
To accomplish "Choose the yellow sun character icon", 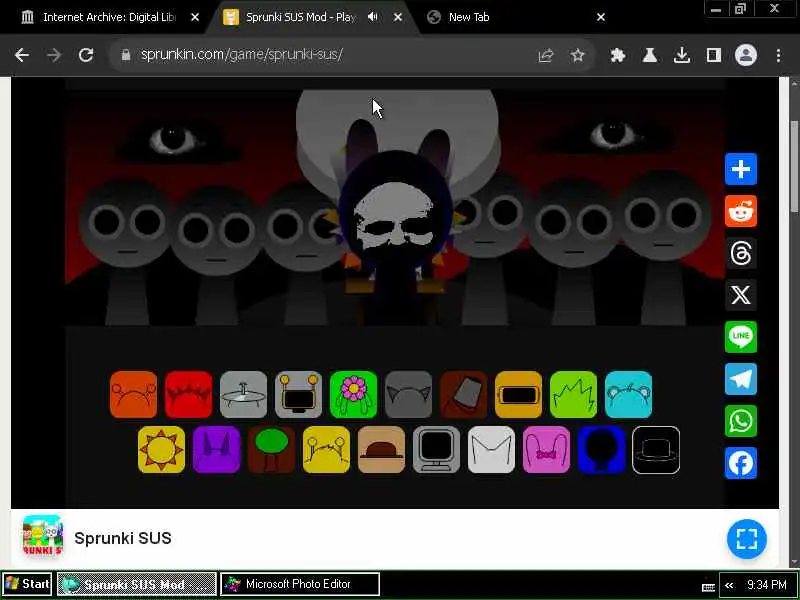I will 161,449.
